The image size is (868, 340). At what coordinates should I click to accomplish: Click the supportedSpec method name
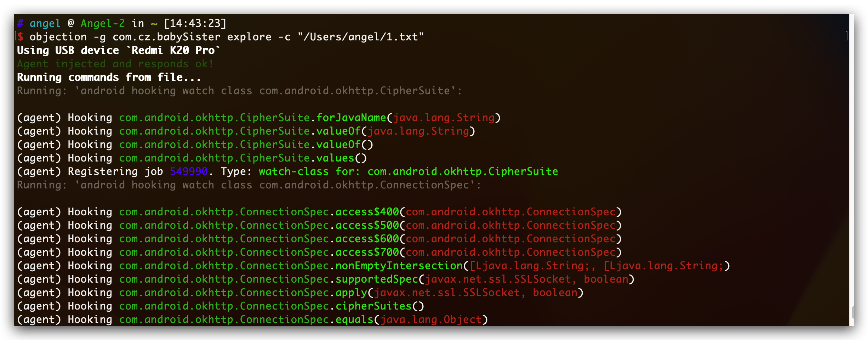point(377,279)
